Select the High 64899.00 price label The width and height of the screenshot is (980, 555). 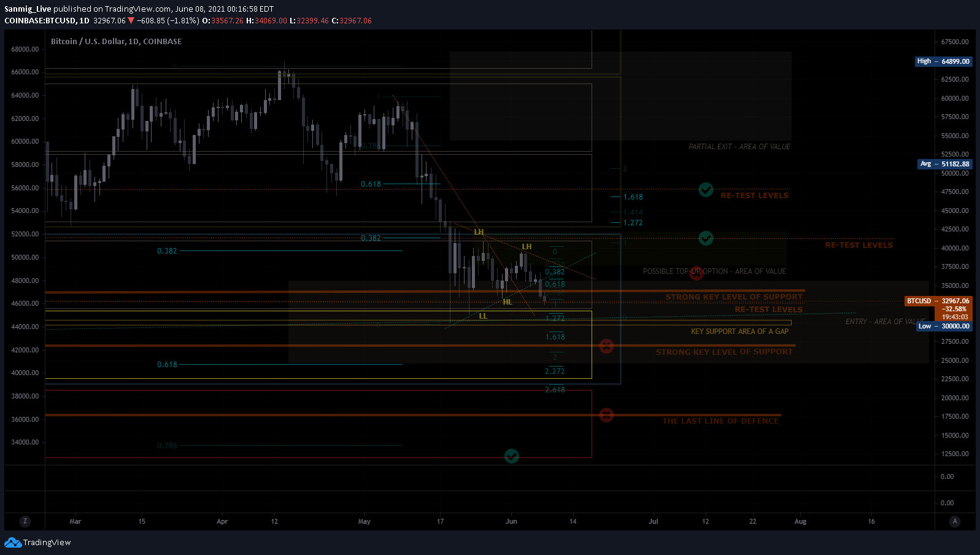tap(943, 61)
